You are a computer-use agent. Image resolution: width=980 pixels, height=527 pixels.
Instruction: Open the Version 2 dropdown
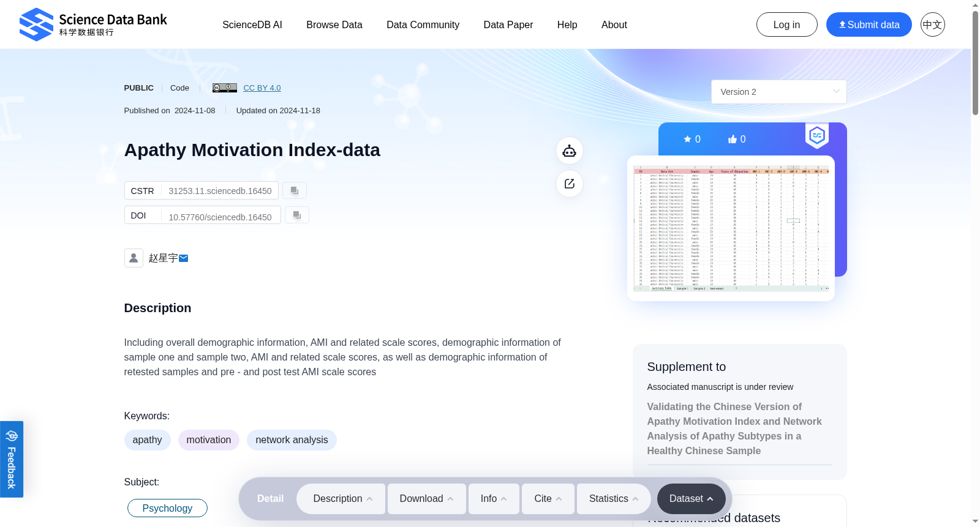[779, 92]
